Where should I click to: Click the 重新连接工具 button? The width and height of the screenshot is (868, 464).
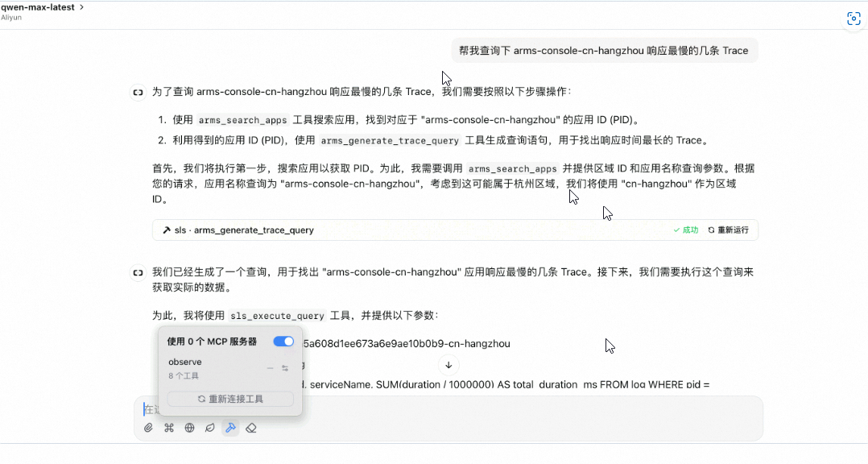pos(230,399)
